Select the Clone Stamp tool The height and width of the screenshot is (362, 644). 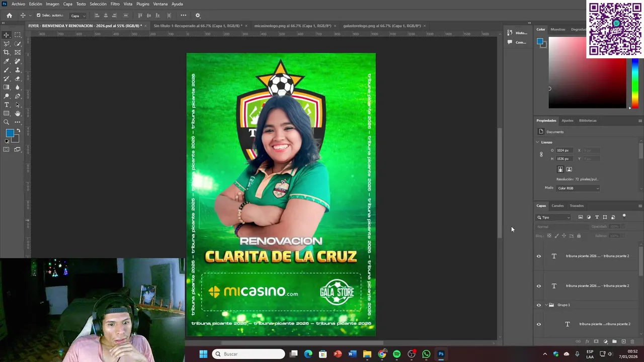18,70
